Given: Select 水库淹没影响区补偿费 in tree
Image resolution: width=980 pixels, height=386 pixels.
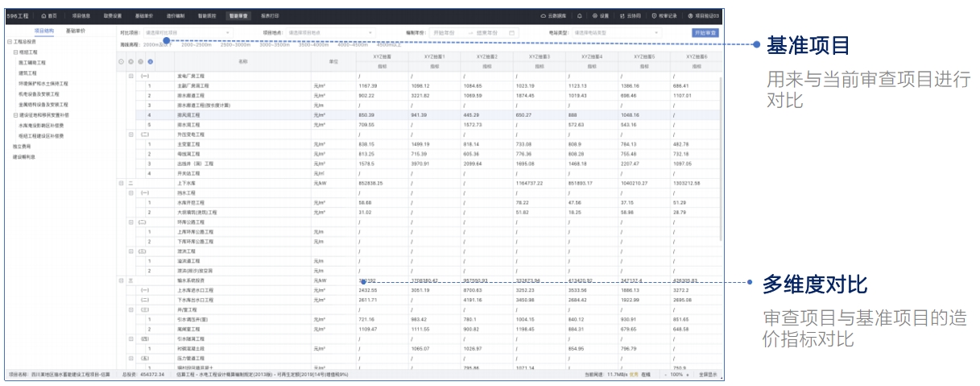Looking at the screenshot, I should pos(40,126).
